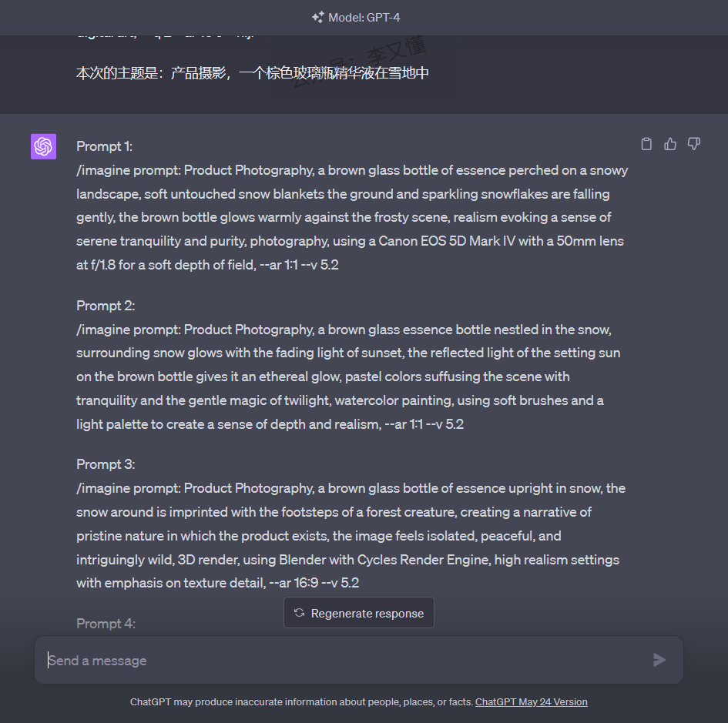Click the paragraph mentioning Canon EOS 5D
This screenshot has width=728, height=723.
pos(351,218)
